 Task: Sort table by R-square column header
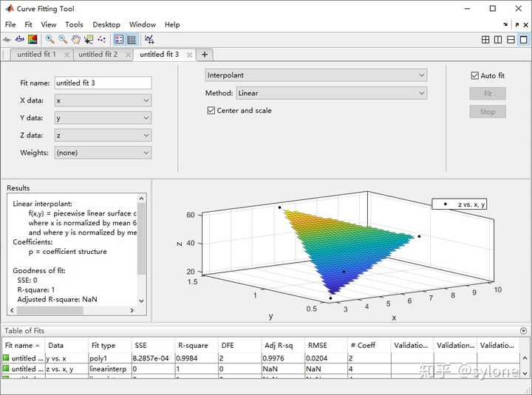(x=196, y=345)
